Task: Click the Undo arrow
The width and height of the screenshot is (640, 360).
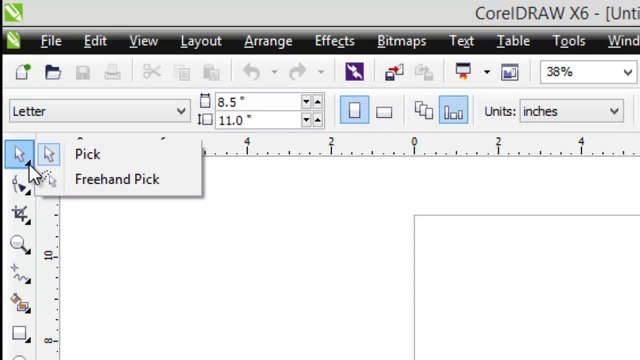Action: [251, 72]
